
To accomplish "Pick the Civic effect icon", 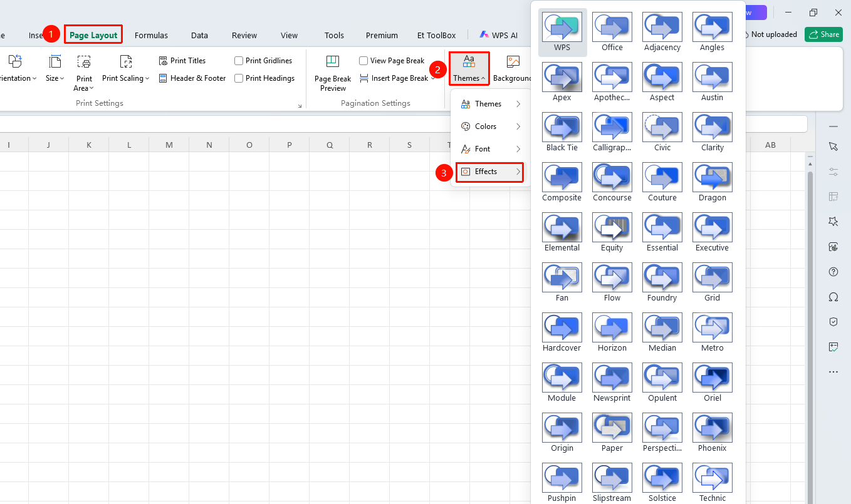I will 662,133.
